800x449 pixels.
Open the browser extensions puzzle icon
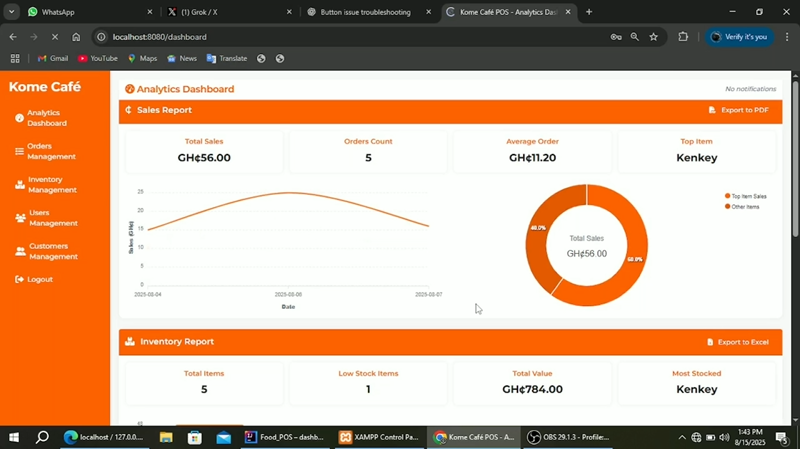point(683,37)
